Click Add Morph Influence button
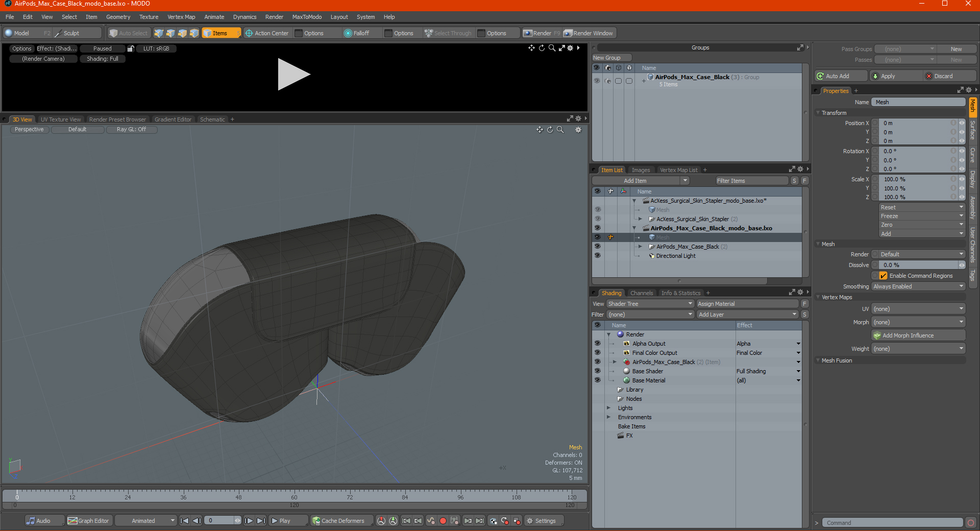980x531 pixels. coord(918,335)
